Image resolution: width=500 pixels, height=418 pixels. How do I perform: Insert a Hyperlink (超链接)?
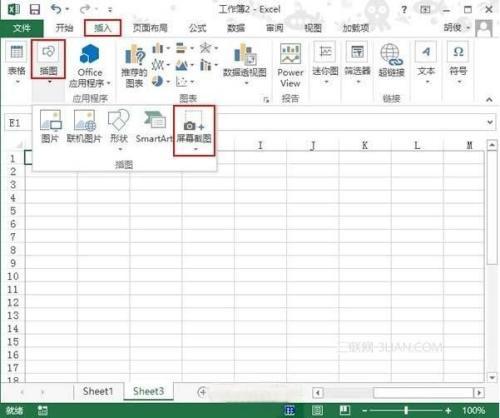pyautogui.click(x=391, y=61)
